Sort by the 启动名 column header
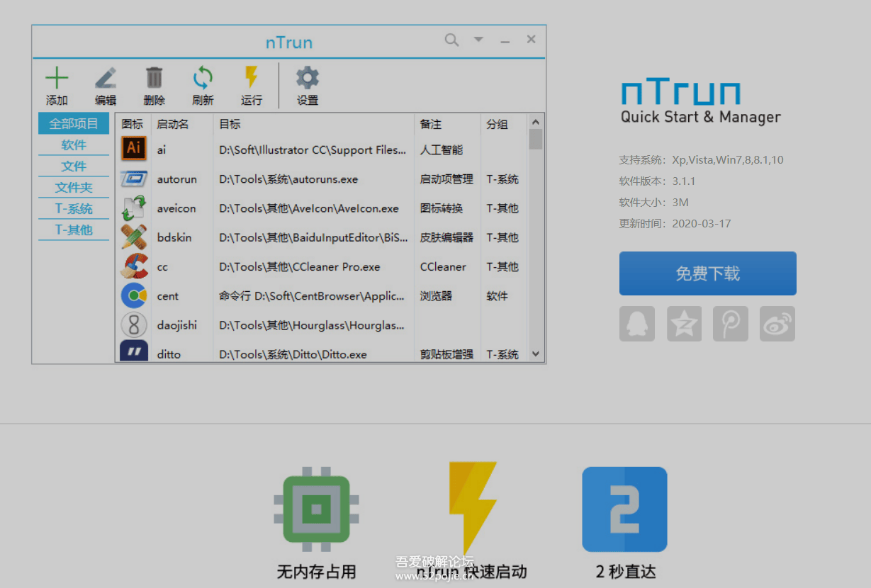Image resolution: width=871 pixels, height=588 pixels. pos(173,124)
